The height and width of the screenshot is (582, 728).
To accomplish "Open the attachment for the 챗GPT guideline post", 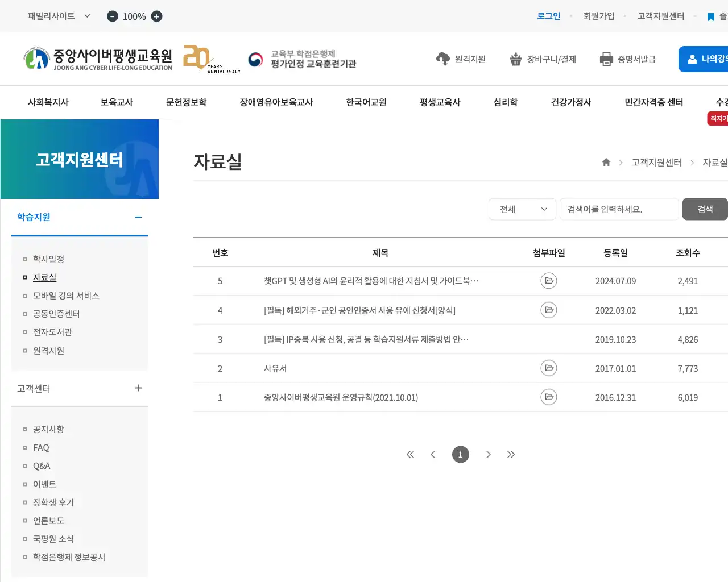I will click(548, 281).
